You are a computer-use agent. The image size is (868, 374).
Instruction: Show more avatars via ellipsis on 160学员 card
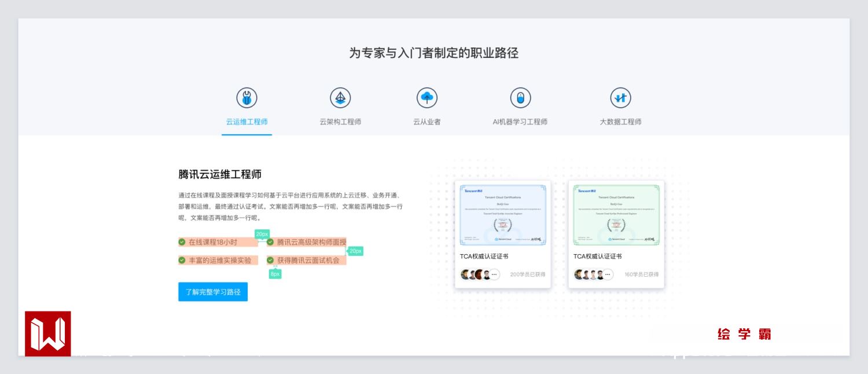(x=608, y=274)
